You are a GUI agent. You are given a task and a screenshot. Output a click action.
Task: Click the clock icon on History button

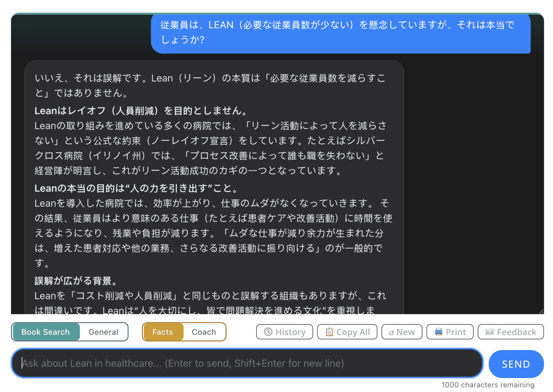[268, 332]
